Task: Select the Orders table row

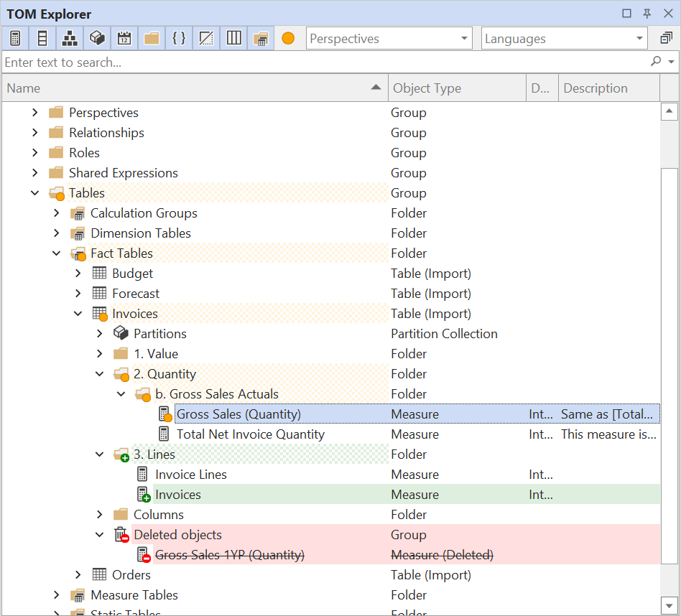Action: [x=331, y=575]
